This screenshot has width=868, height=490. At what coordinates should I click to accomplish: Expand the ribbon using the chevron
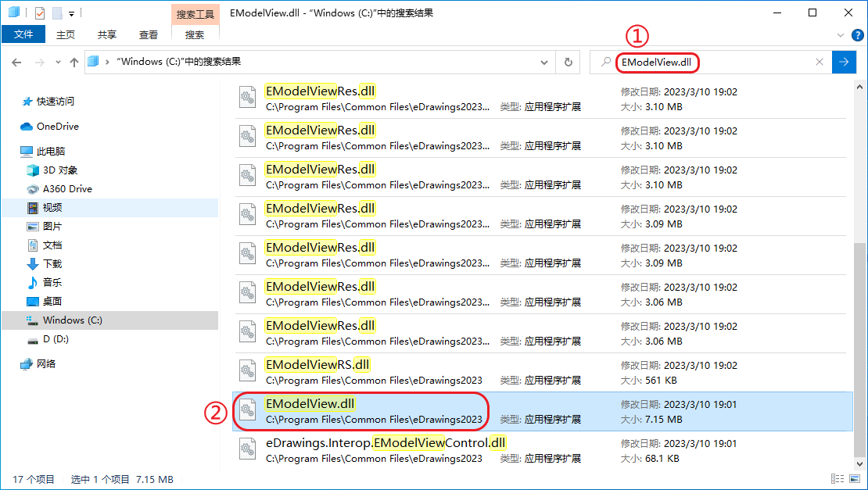pos(841,35)
